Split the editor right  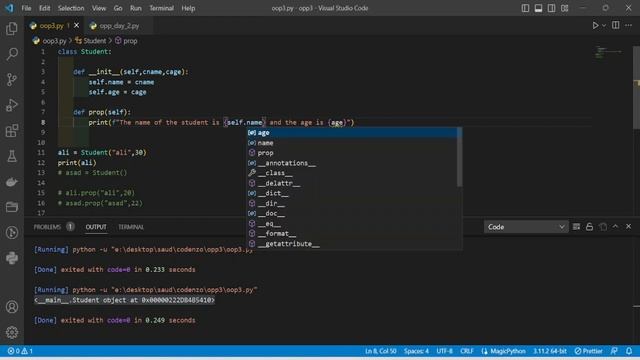click(616, 25)
